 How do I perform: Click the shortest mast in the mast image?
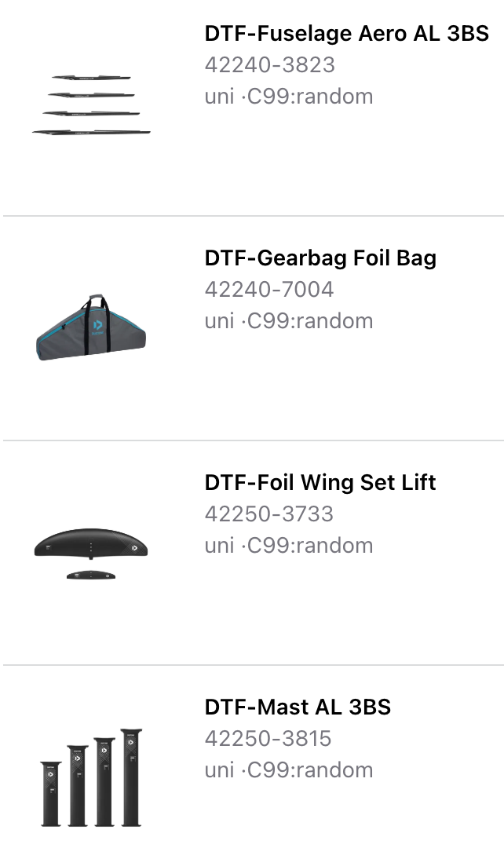(51, 793)
